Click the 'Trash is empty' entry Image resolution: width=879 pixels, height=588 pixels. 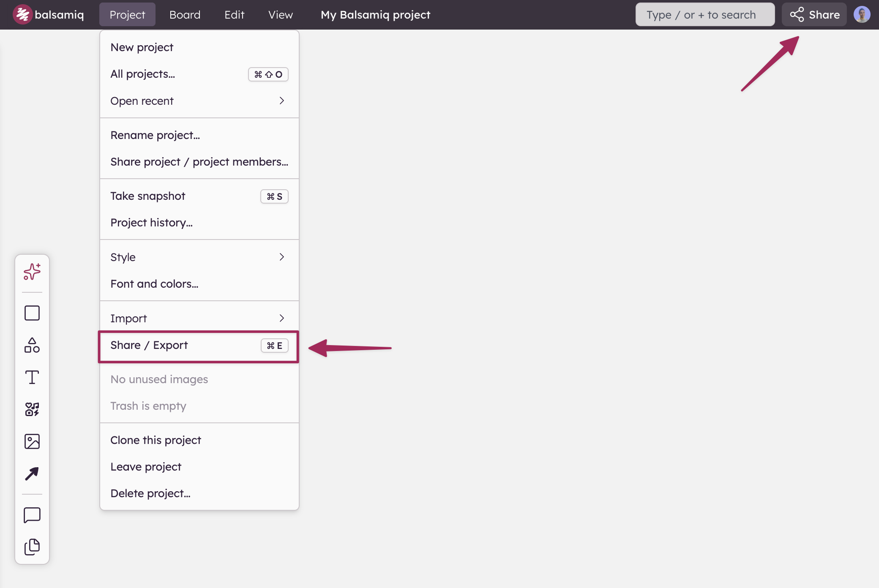(x=199, y=406)
